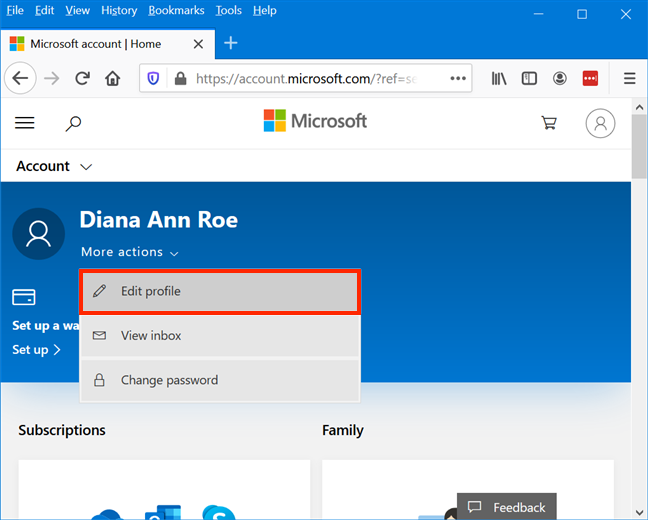Select Change password from dropdown

tap(220, 380)
